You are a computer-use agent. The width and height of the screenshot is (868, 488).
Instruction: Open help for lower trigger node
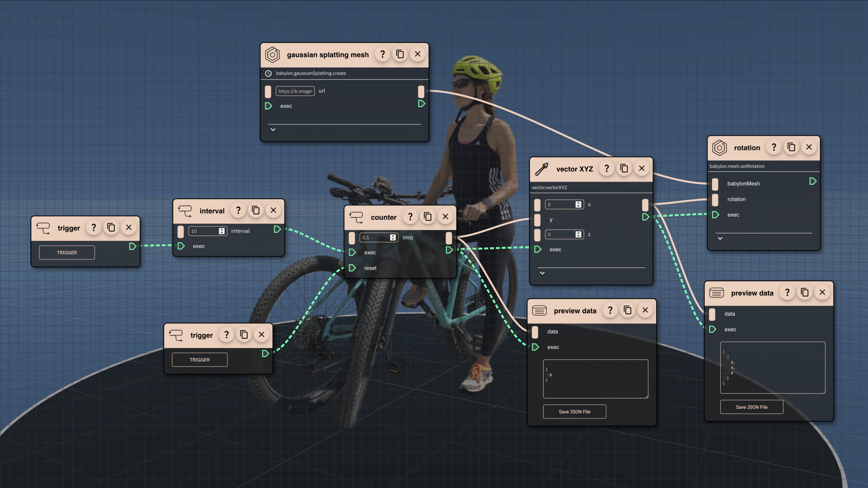(x=226, y=335)
